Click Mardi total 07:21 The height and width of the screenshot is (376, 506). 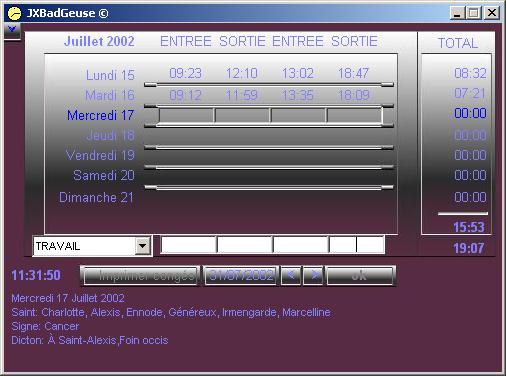click(470, 93)
